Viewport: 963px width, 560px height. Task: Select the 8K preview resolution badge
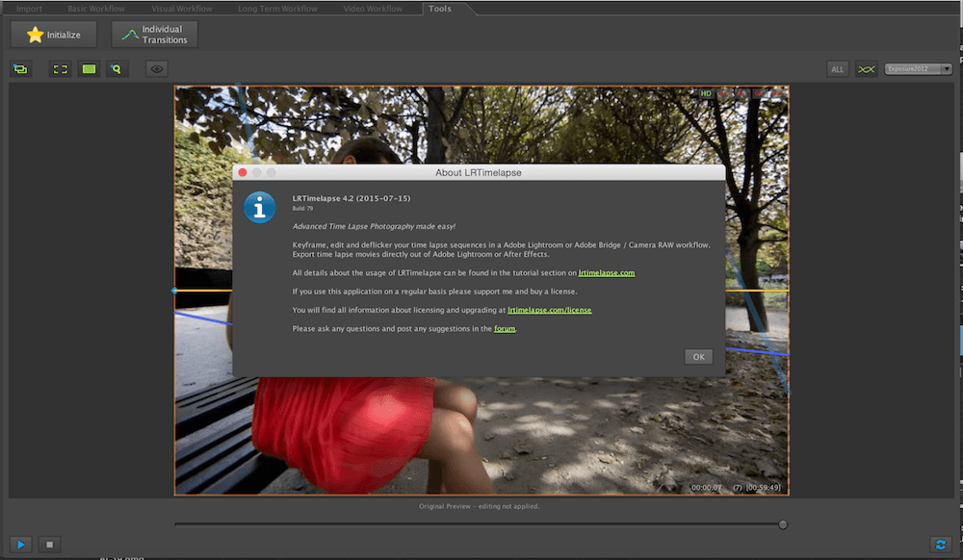click(777, 94)
